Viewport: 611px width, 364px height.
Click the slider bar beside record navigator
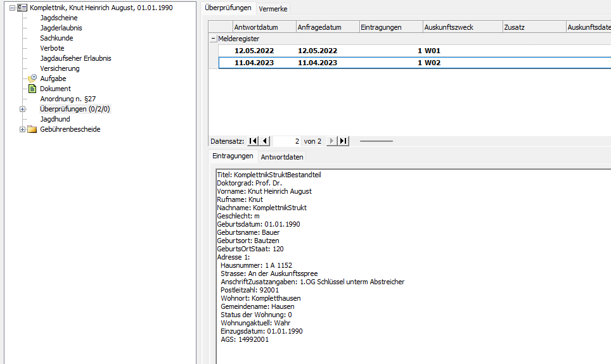pos(376,141)
